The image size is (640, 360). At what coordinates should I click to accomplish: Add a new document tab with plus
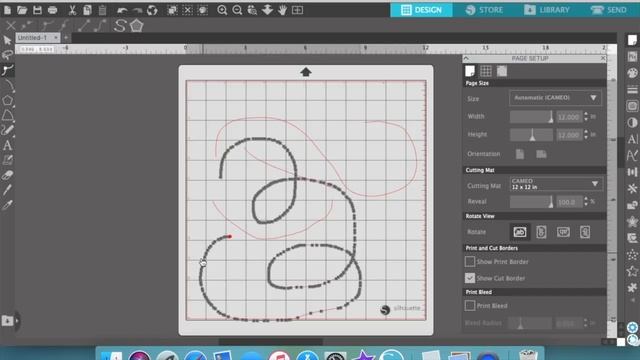click(66, 38)
